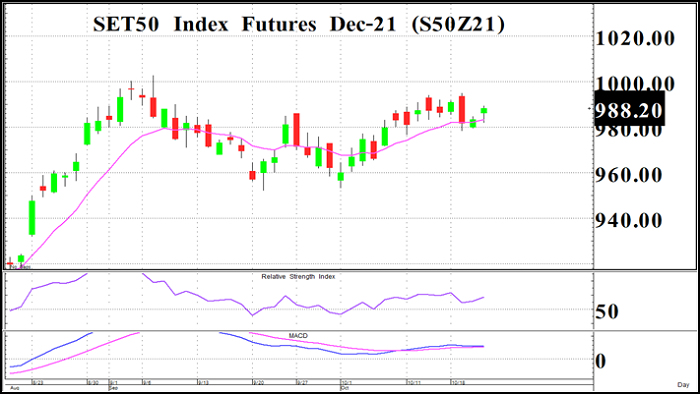Select the tall green candle near 940
The width and height of the screenshot is (700, 394).
pos(32,216)
